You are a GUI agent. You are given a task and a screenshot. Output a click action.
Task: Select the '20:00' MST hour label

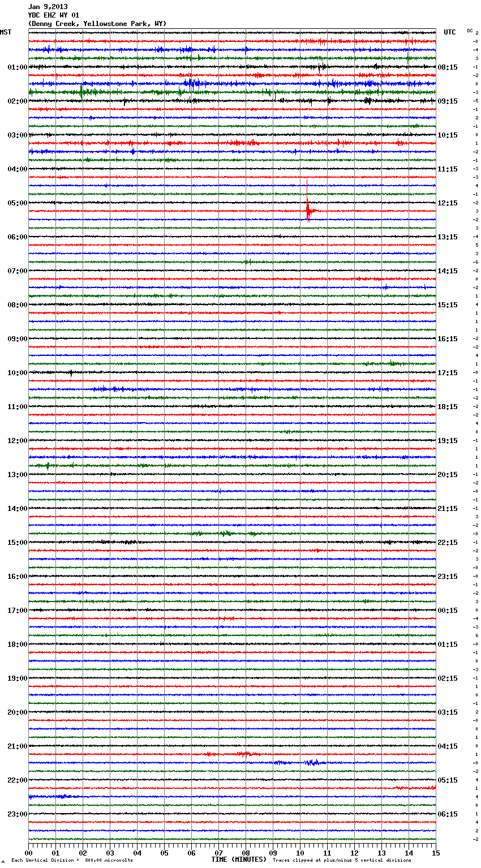coord(18,712)
